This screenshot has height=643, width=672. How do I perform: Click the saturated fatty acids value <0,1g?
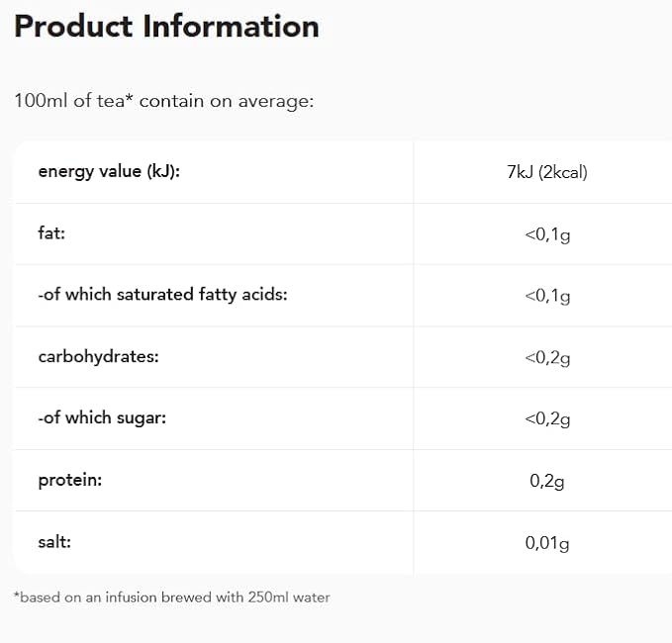click(x=547, y=296)
